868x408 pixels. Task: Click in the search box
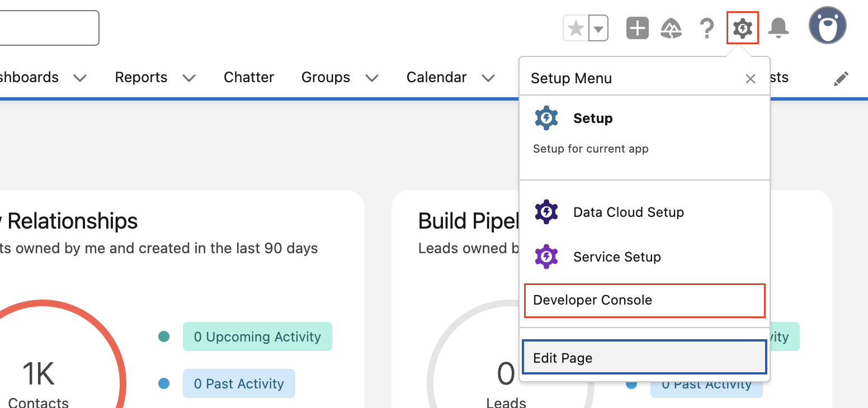pos(49,28)
